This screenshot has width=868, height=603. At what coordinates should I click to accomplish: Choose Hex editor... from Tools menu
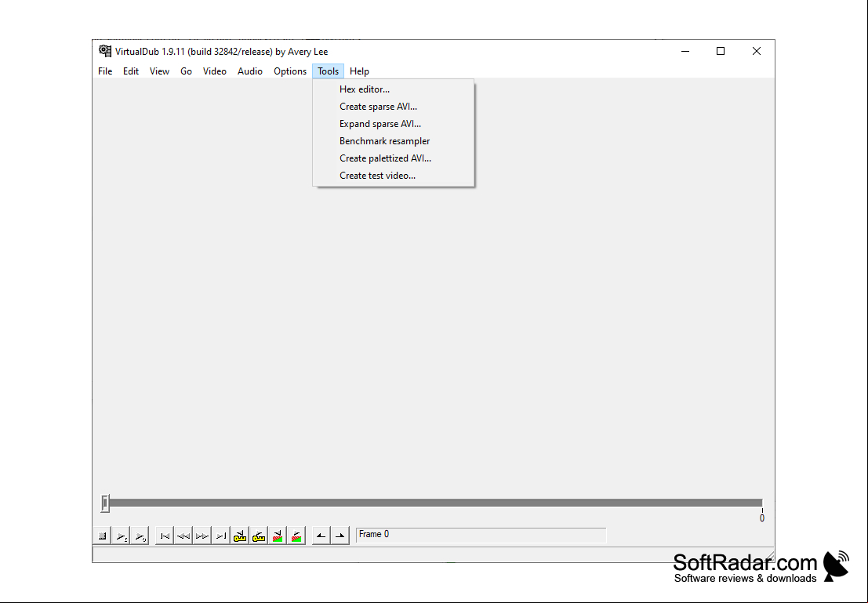[393, 89]
